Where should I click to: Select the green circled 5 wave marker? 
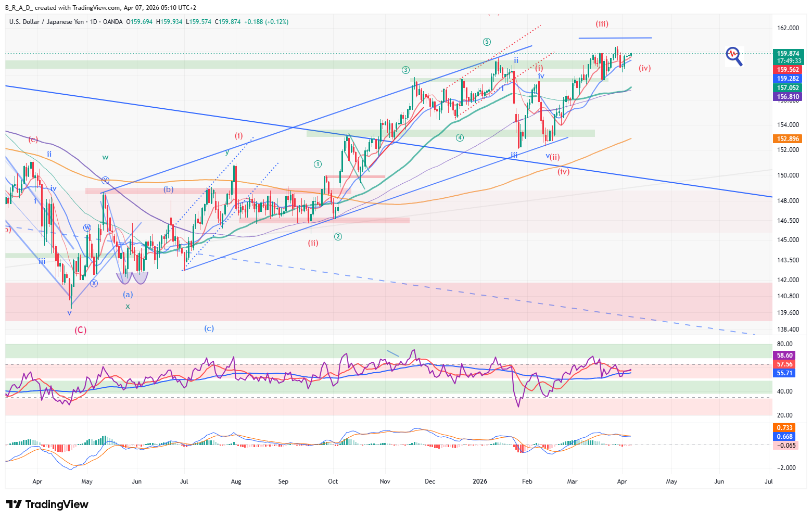point(486,42)
